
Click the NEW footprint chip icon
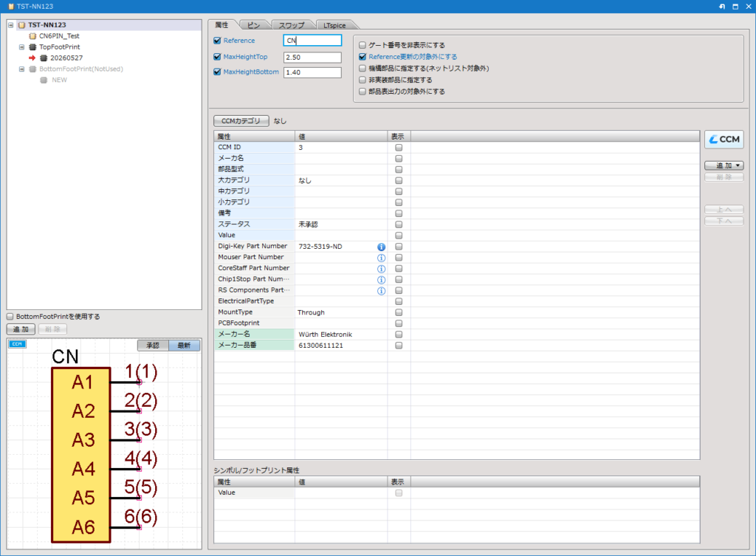pyautogui.click(x=44, y=80)
